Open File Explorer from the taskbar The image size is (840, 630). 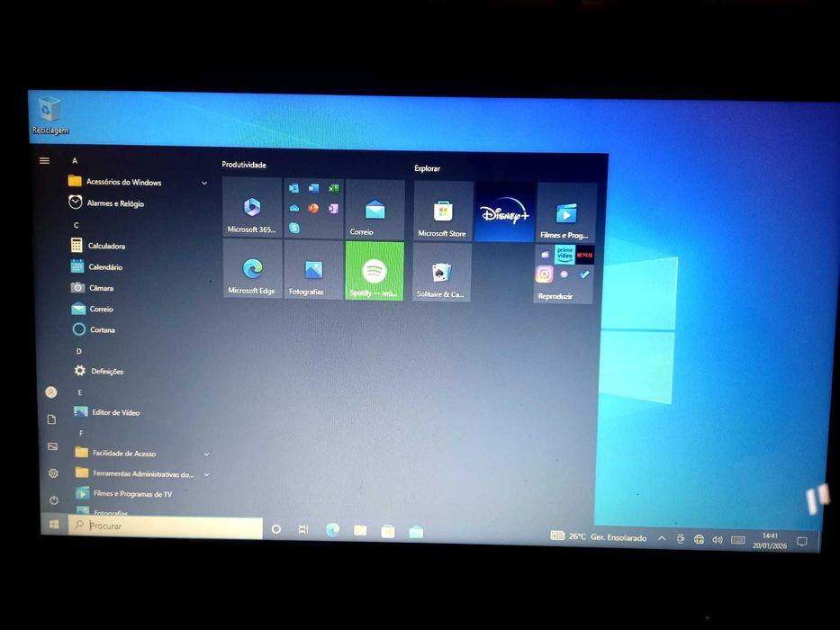(360, 531)
